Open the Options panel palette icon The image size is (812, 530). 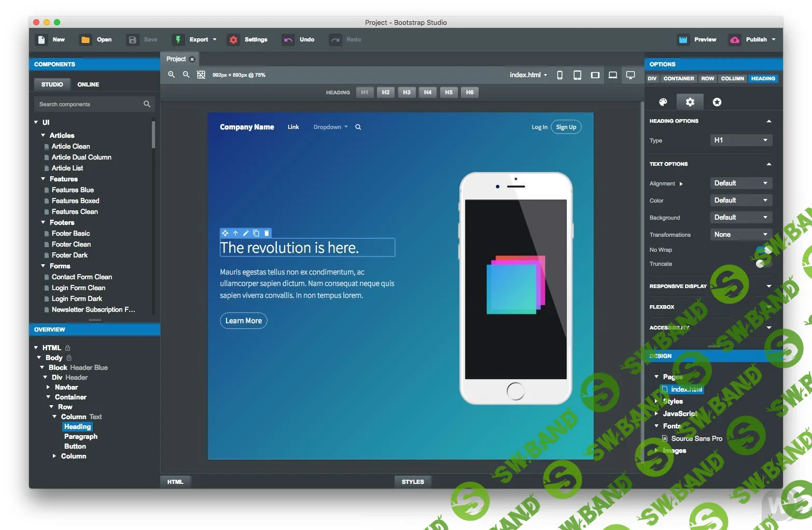pyautogui.click(x=663, y=102)
